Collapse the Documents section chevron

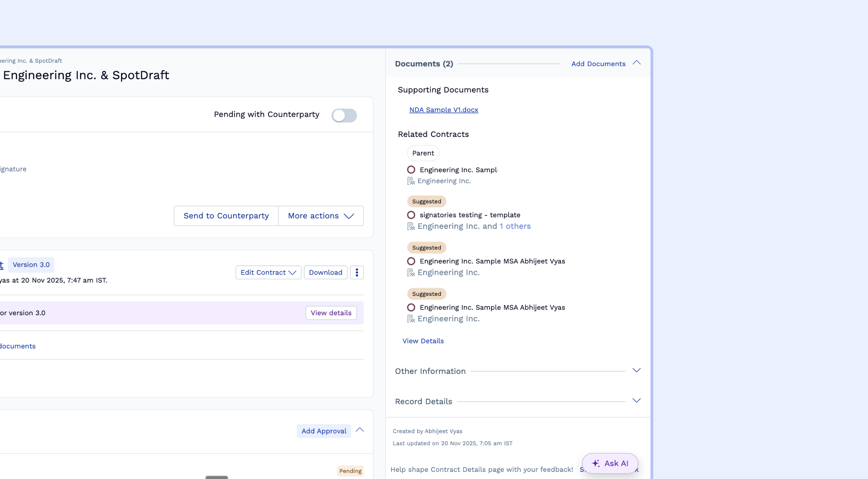pos(636,63)
